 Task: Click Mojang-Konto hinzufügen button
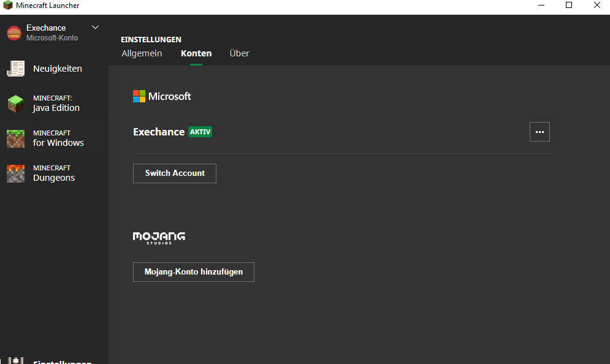194,272
